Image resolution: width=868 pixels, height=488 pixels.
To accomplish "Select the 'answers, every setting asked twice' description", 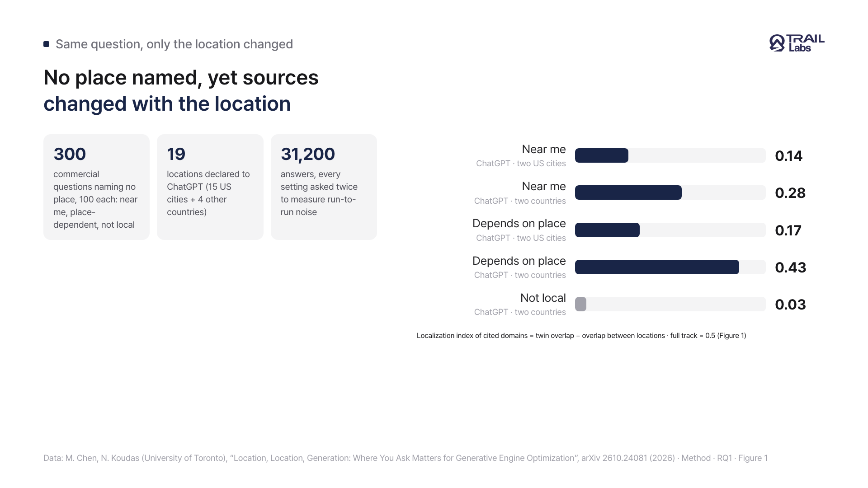I will tap(319, 193).
